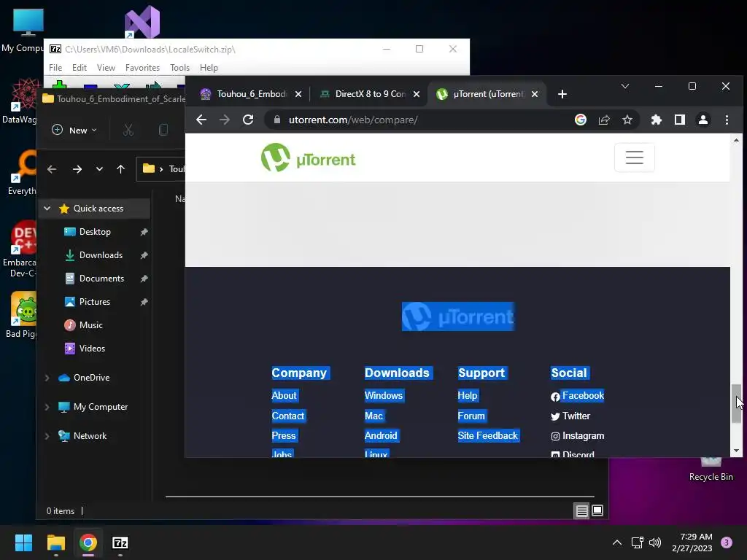Collapse the Quick access tree
This screenshot has width=747, height=560.
(x=47, y=208)
